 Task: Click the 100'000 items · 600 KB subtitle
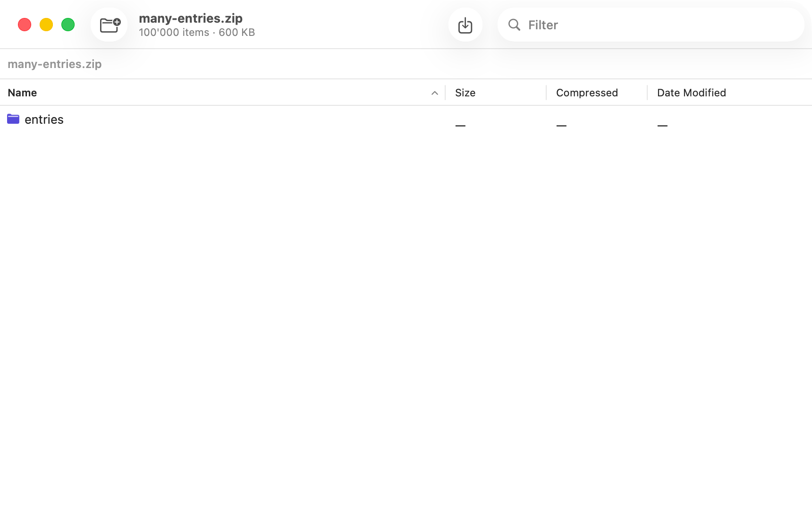coord(197,32)
